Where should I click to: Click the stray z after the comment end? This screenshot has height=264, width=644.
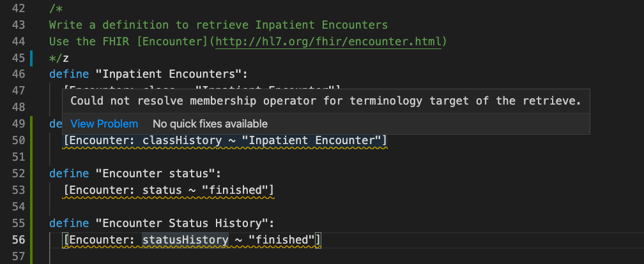(x=66, y=58)
